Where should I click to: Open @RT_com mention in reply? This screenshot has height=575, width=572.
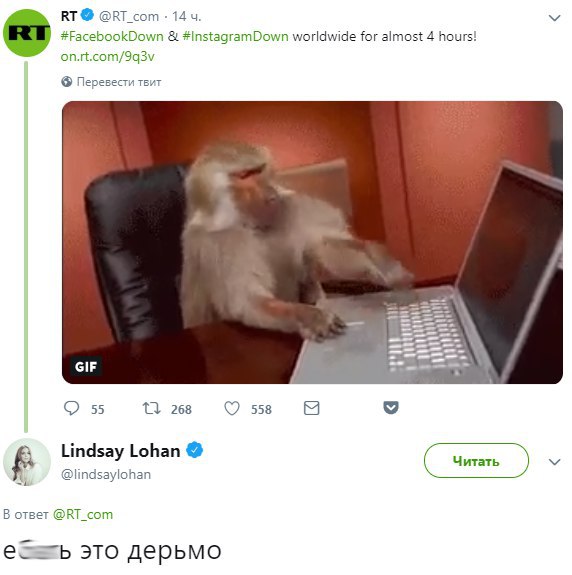point(83,514)
